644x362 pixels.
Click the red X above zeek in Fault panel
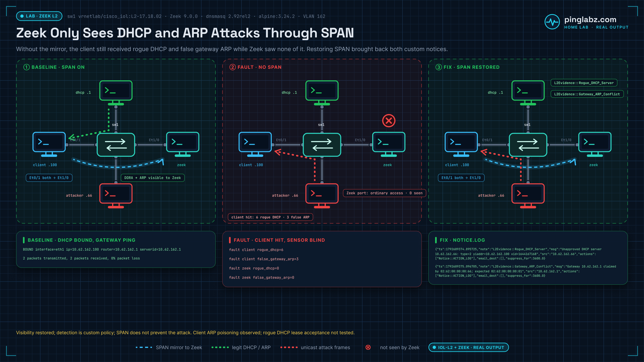pyautogui.click(x=389, y=121)
